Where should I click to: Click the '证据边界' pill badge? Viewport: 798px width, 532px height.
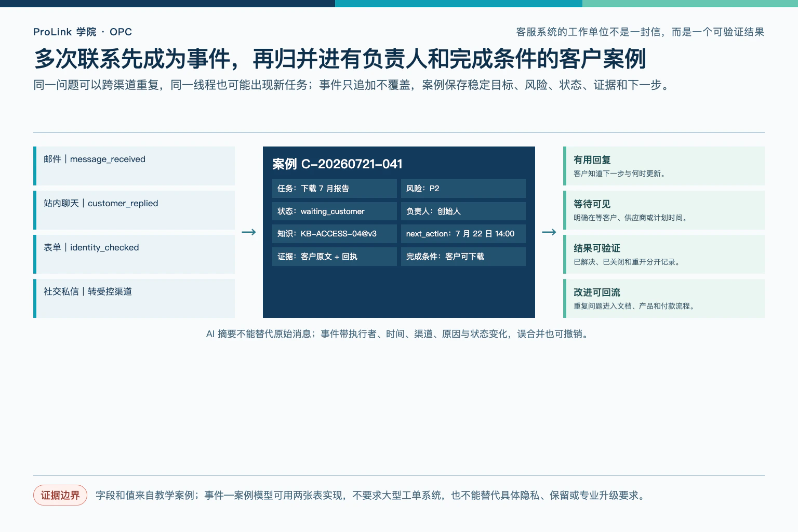click(x=60, y=496)
